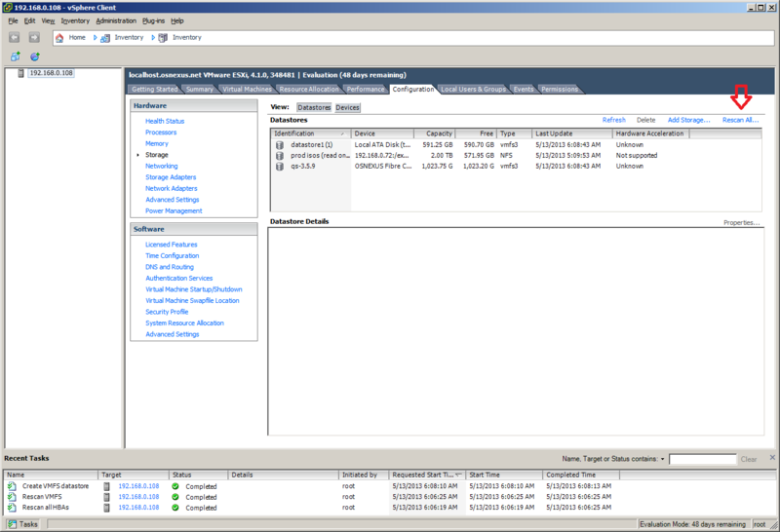The width and height of the screenshot is (780, 532).
Task: Open the File menu
Action: (x=13, y=20)
